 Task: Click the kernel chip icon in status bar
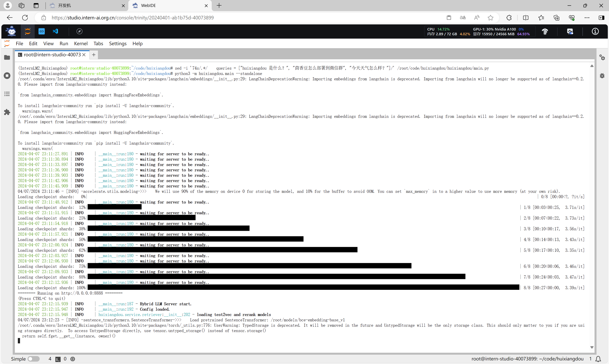click(x=73, y=359)
